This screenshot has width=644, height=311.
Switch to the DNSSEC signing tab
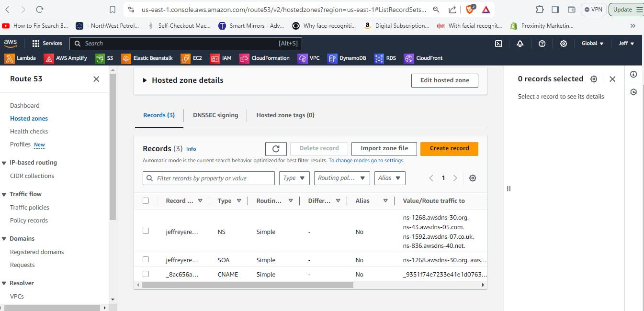[215, 115]
